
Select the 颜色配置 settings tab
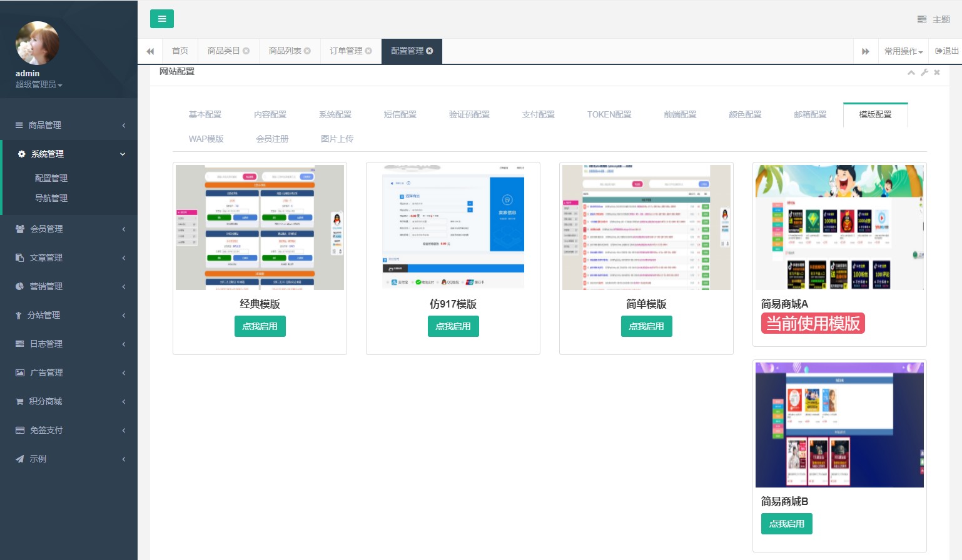(746, 114)
